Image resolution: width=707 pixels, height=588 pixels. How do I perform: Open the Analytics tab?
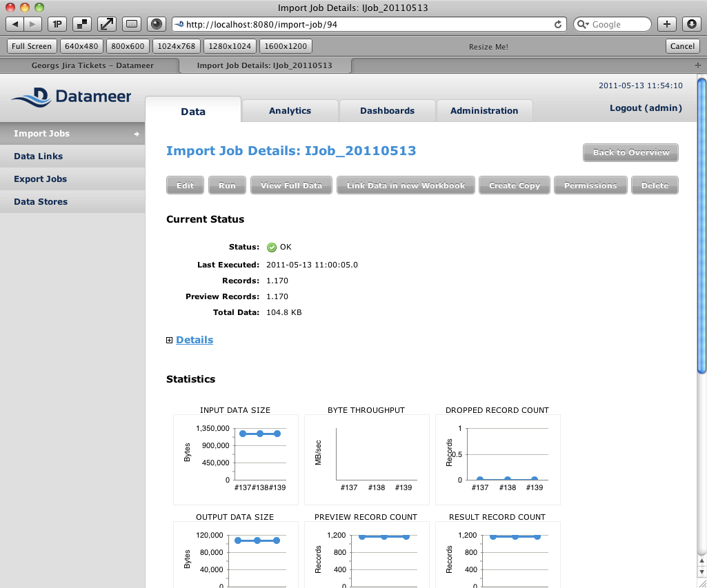(290, 111)
